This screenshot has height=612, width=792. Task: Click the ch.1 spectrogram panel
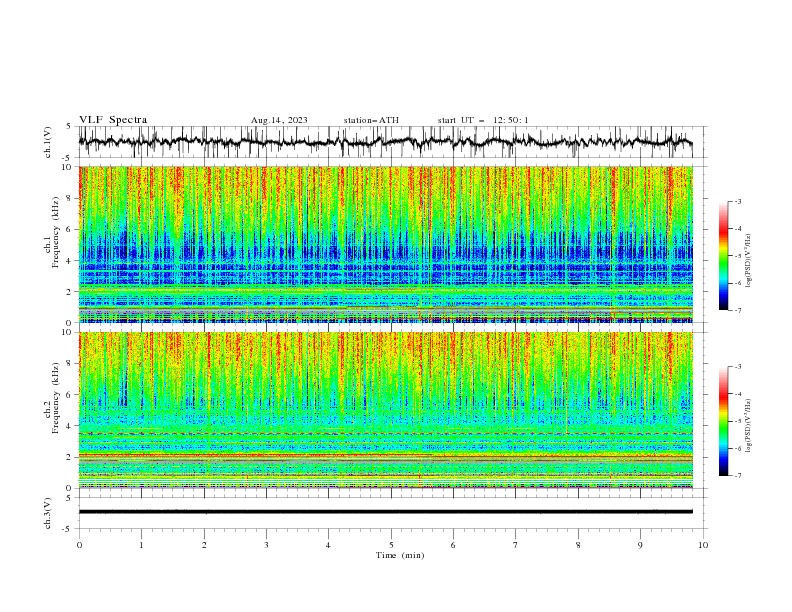(386, 244)
